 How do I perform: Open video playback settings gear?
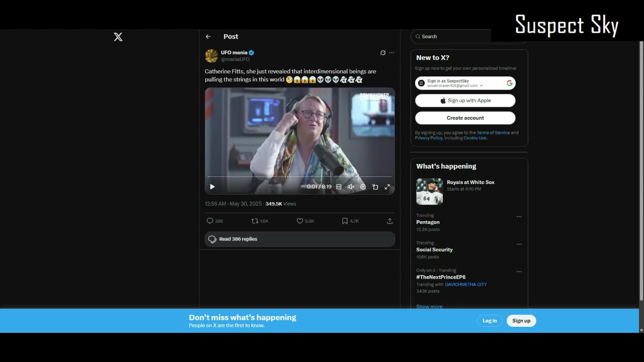pyautogui.click(x=363, y=187)
